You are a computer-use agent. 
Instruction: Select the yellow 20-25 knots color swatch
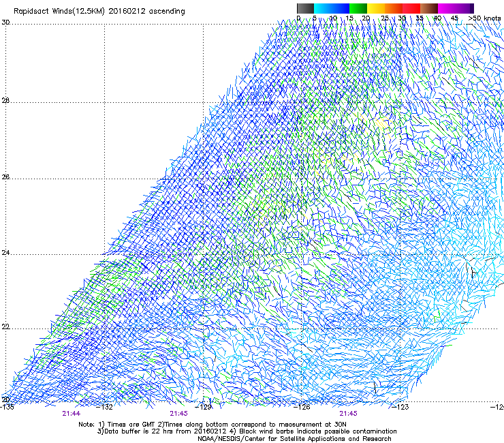(x=376, y=8)
